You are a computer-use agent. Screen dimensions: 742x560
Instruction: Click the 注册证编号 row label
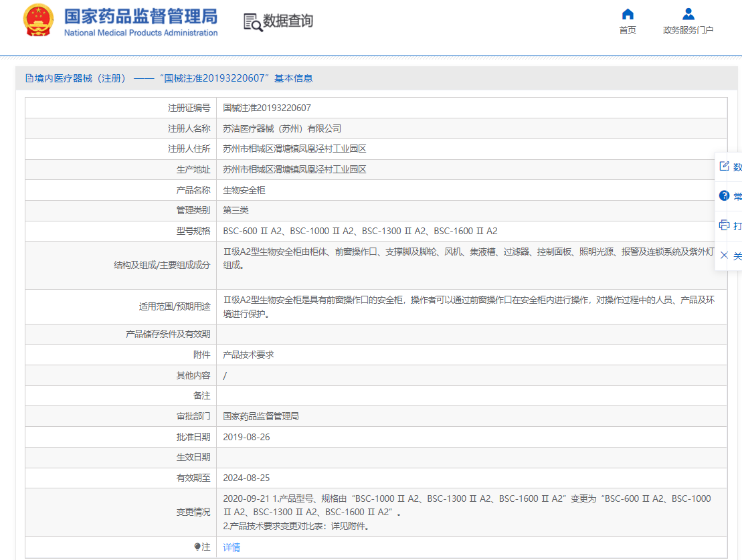coord(189,108)
